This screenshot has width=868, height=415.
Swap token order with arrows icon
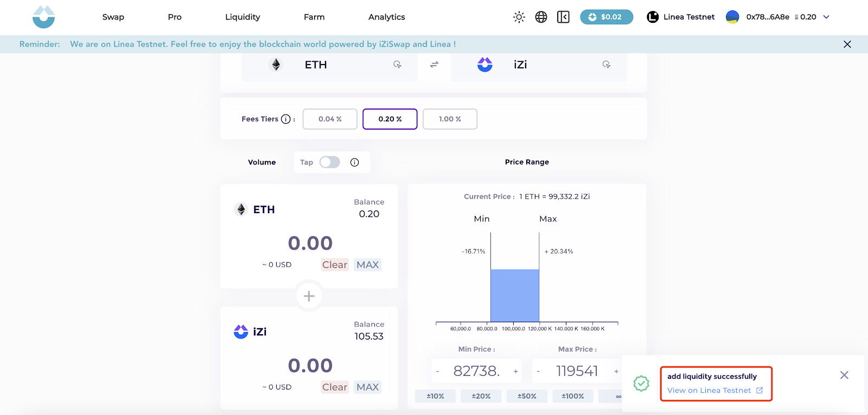(434, 65)
